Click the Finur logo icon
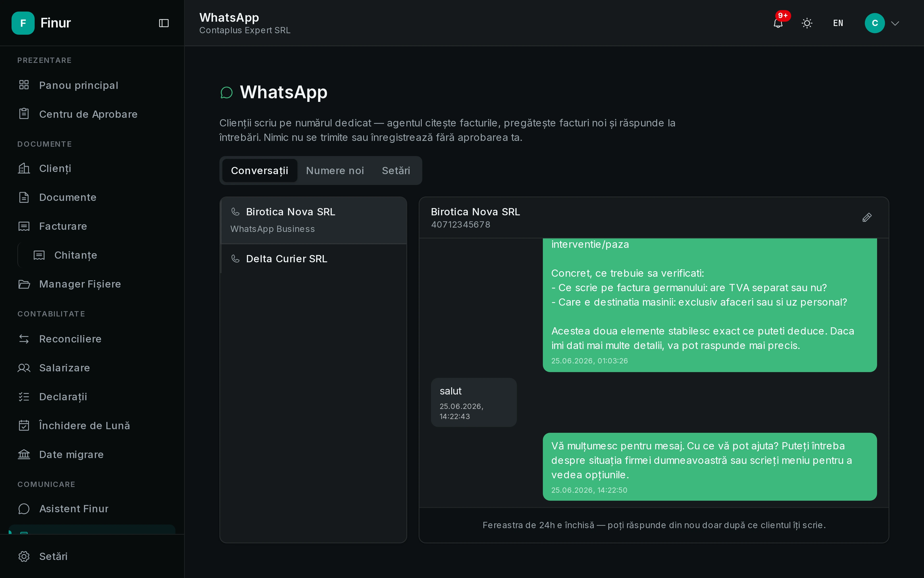The width and height of the screenshot is (924, 578). click(x=23, y=23)
